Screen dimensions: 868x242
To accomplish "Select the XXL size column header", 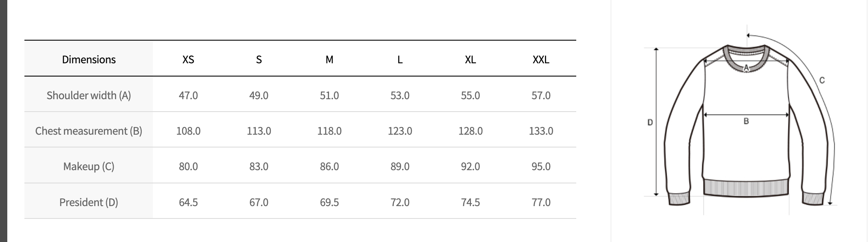I will coord(541,59).
